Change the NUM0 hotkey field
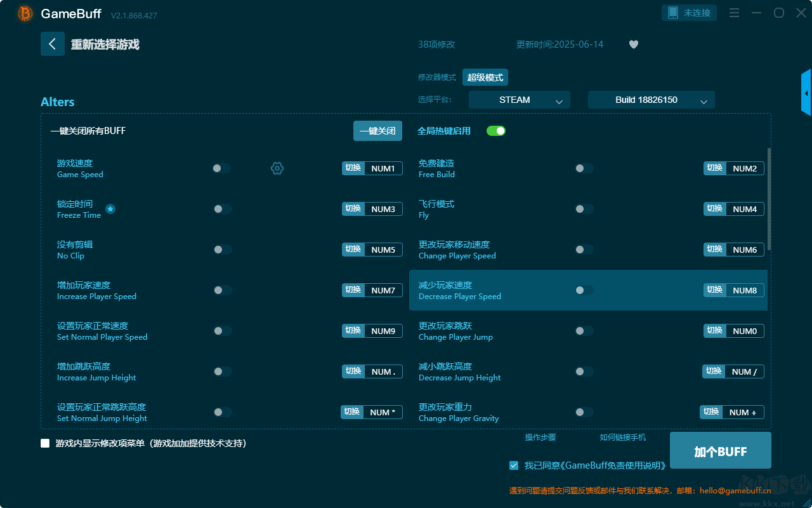Screen dimensions: 812x508 [745, 331]
